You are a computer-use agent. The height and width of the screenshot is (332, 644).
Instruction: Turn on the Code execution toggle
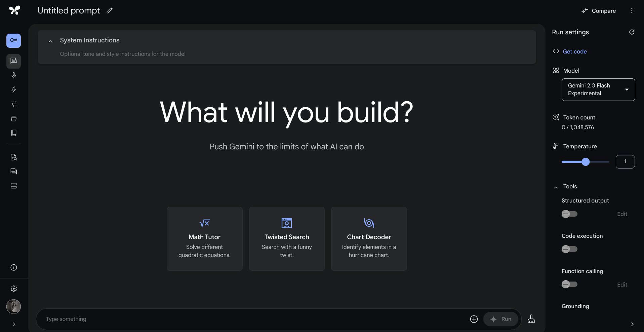click(569, 249)
